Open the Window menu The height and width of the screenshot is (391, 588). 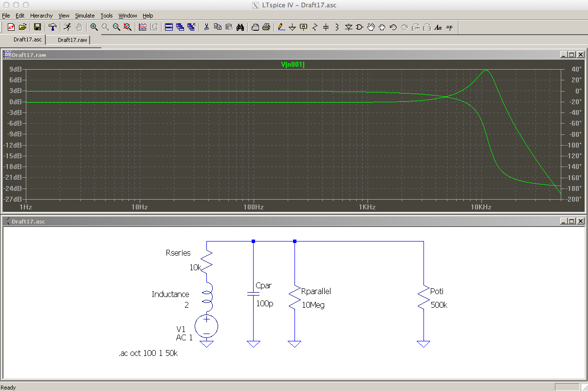(128, 16)
